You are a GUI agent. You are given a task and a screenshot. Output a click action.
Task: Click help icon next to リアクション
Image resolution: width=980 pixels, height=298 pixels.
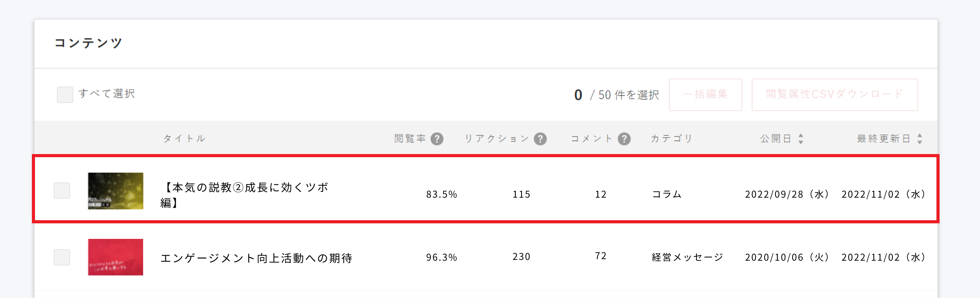[x=540, y=139]
